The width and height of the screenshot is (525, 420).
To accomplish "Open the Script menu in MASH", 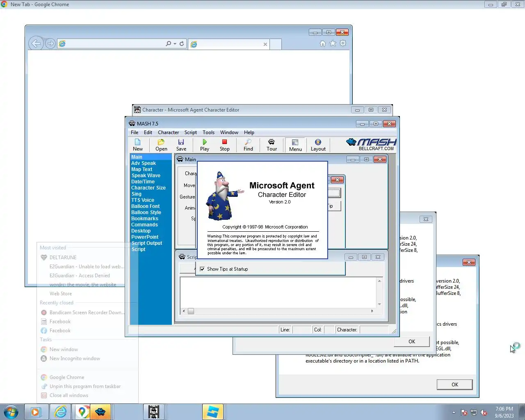I will (x=190, y=132).
